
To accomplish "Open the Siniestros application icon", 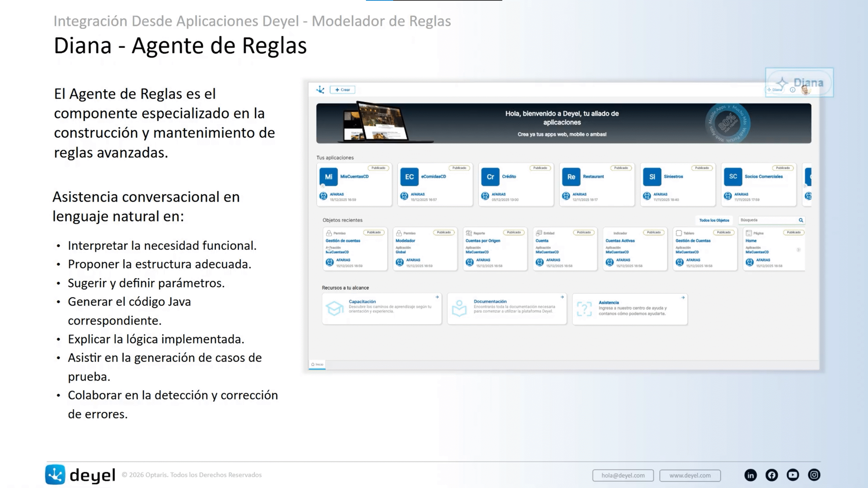I will (652, 177).
